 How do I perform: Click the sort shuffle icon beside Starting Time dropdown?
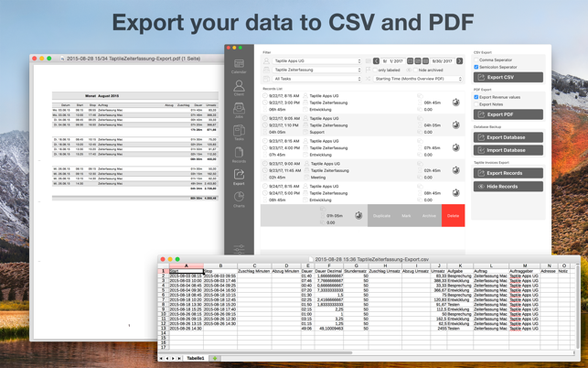[x=369, y=79]
